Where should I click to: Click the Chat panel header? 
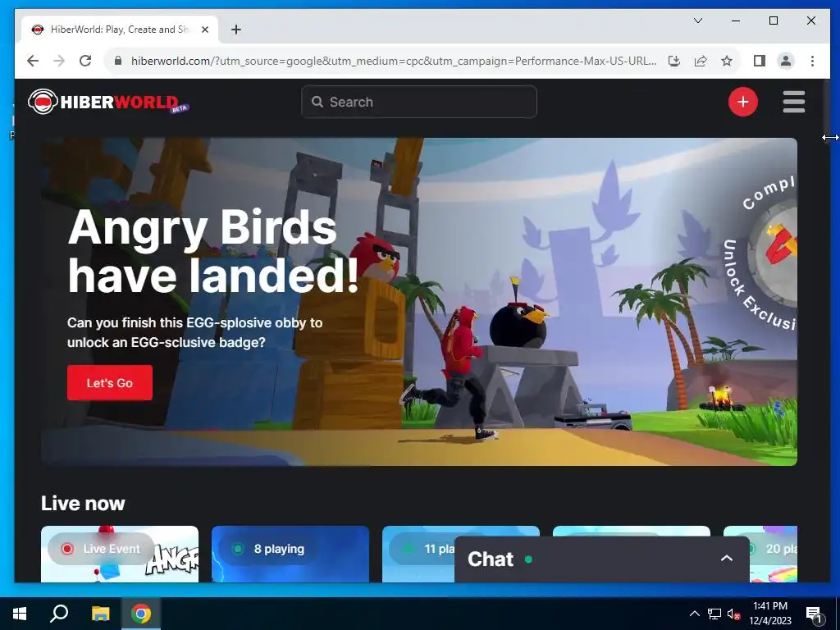click(601, 559)
